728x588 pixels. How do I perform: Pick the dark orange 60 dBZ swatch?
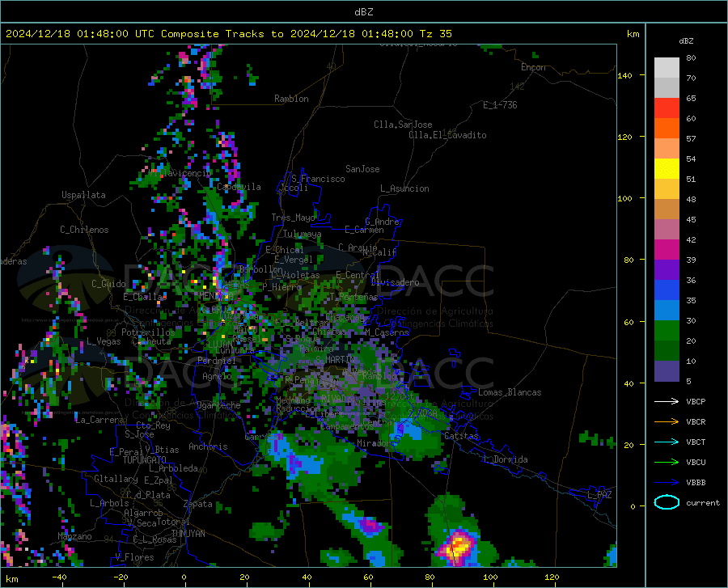click(x=667, y=129)
